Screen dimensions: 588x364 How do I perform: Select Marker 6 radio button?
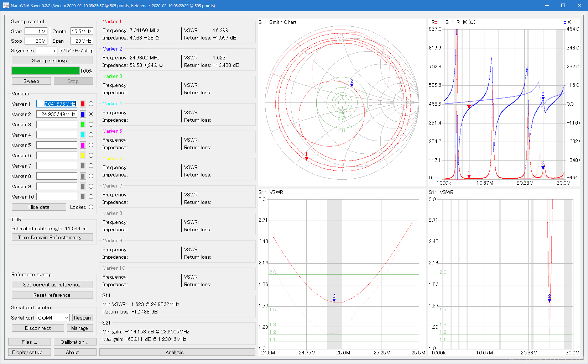(x=91, y=155)
